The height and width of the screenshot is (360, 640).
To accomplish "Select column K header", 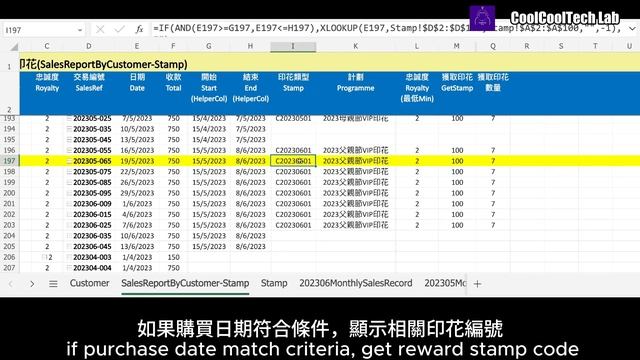I will click(356, 47).
